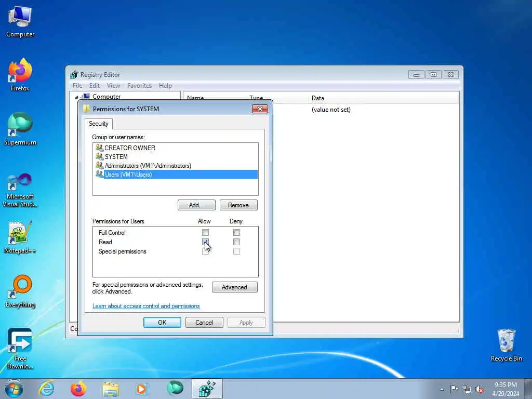532x399 pixels.
Task: Open the Edit menu
Action: (95, 86)
